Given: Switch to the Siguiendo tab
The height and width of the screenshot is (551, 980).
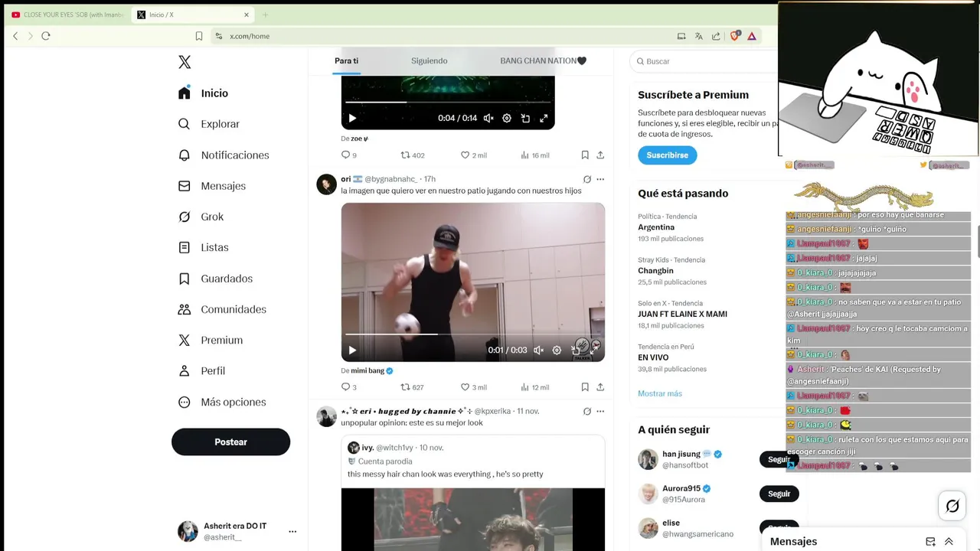Looking at the screenshot, I should tap(429, 60).
